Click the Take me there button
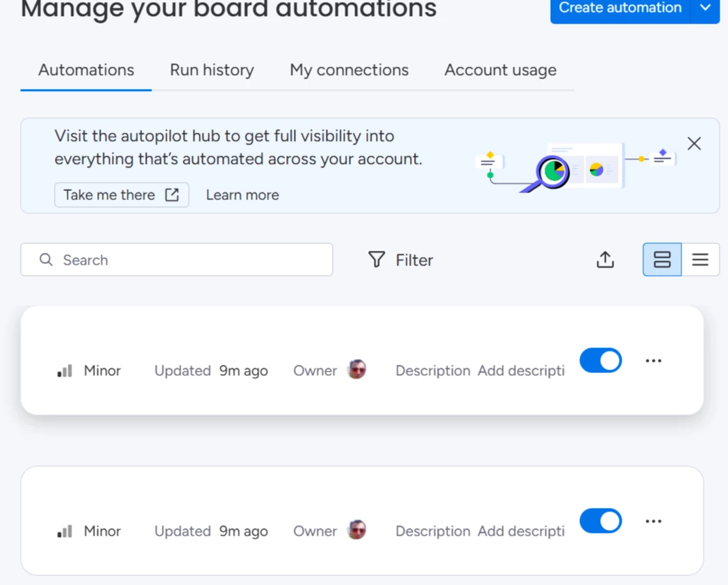Viewport: 728px width, 585px height. click(122, 195)
